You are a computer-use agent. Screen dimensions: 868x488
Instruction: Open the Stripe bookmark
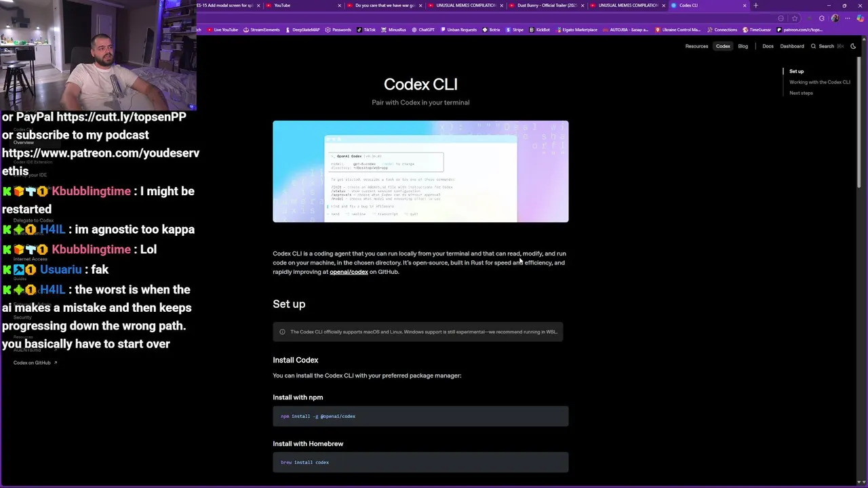514,30
